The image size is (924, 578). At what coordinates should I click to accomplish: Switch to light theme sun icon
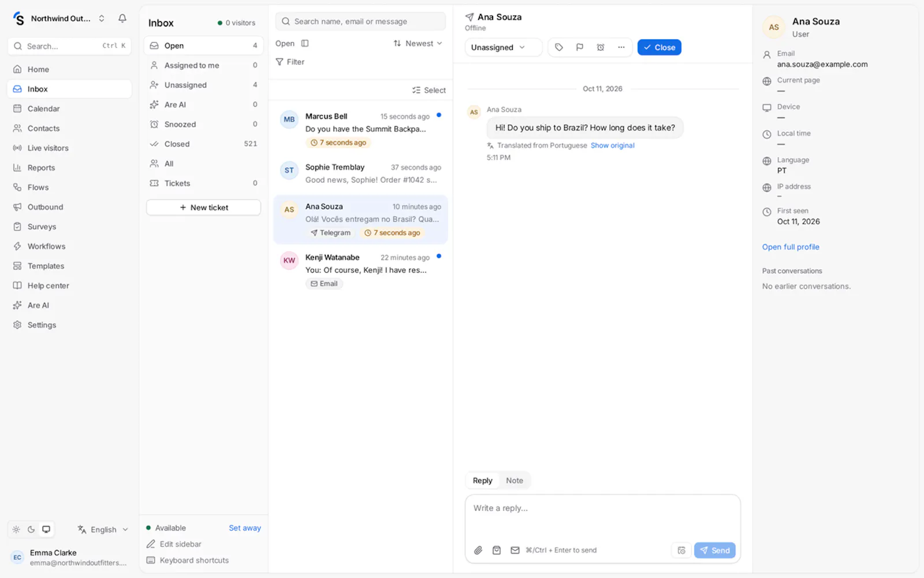(x=16, y=529)
